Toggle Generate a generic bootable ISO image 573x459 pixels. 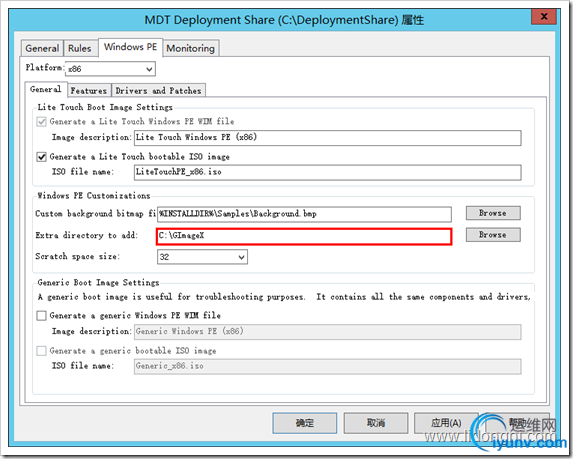[41, 351]
